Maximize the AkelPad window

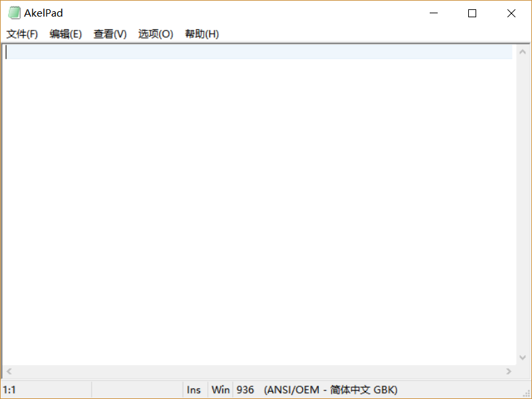[x=472, y=13]
